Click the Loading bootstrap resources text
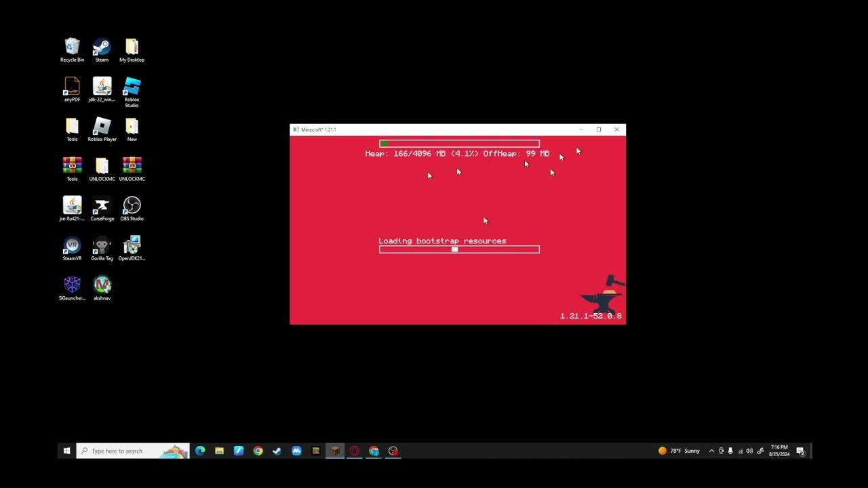Screen dimensions: 868x488 point(442,241)
